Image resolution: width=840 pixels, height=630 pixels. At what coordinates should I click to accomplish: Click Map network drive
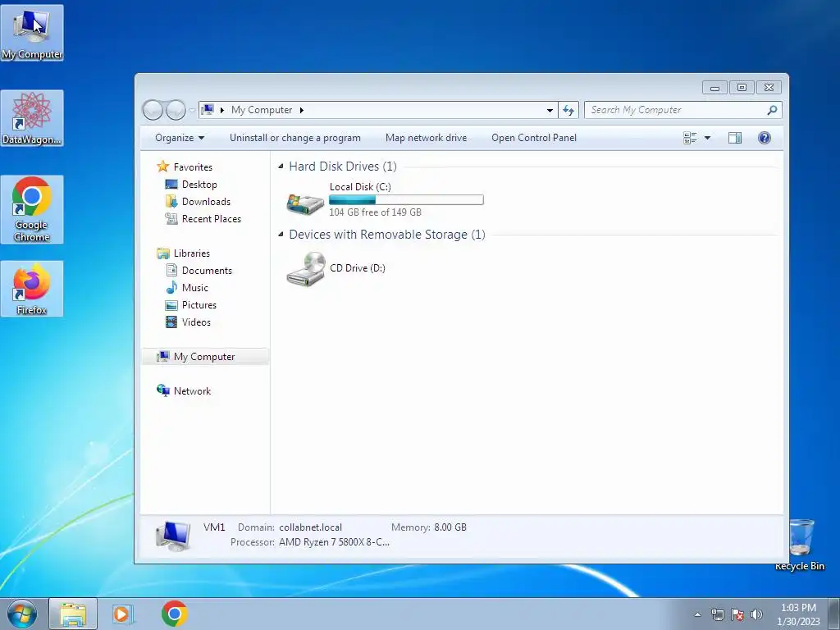tap(426, 138)
